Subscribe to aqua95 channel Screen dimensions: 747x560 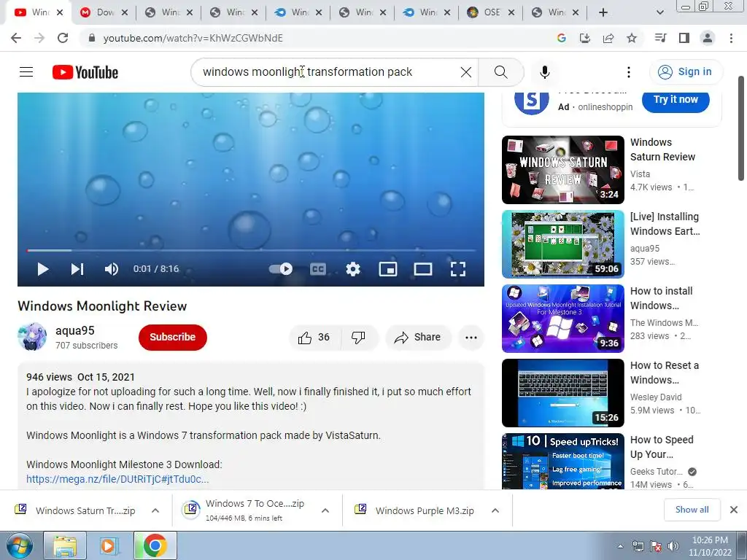tap(172, 337)
